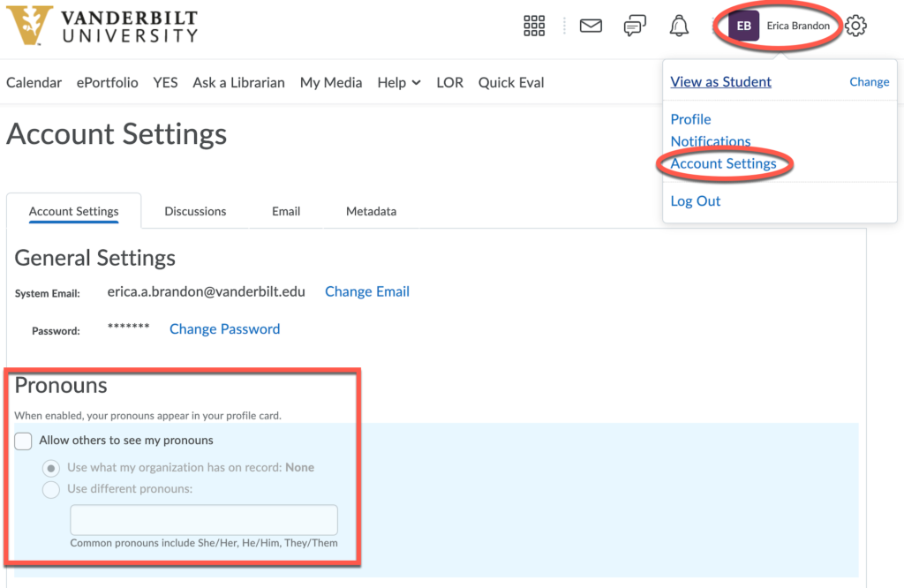Select Use what my organization has on record
Screen dimensions: 904x588
[52, 468]
